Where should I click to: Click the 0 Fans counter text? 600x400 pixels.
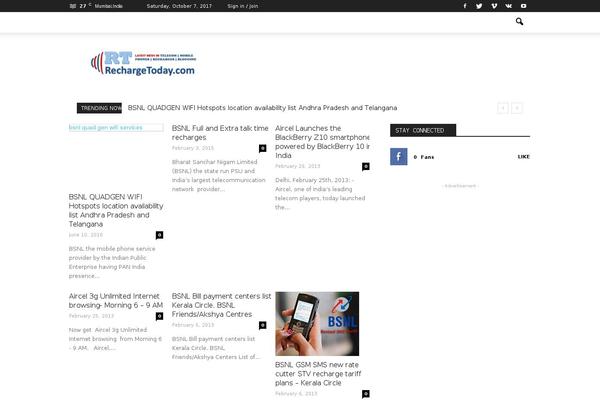click(424, 157)
